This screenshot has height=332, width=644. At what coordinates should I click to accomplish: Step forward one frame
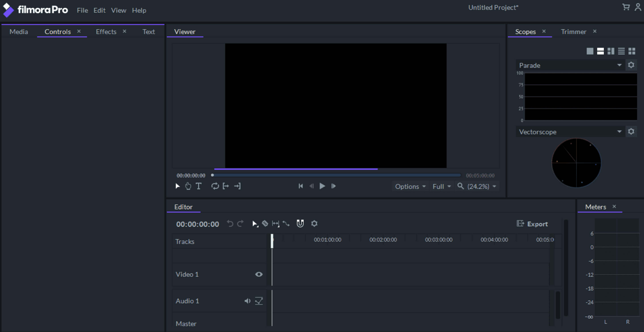point(334,186)
